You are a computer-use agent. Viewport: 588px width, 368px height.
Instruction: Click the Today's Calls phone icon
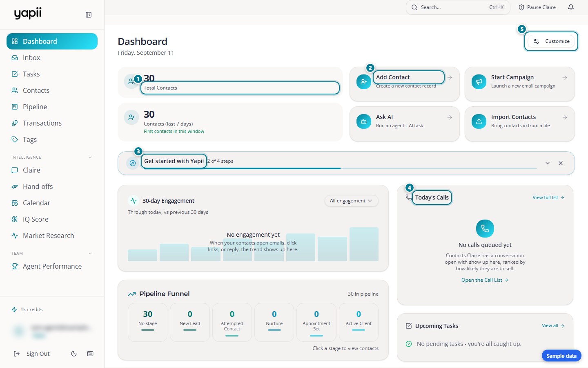tap(409, 197)
